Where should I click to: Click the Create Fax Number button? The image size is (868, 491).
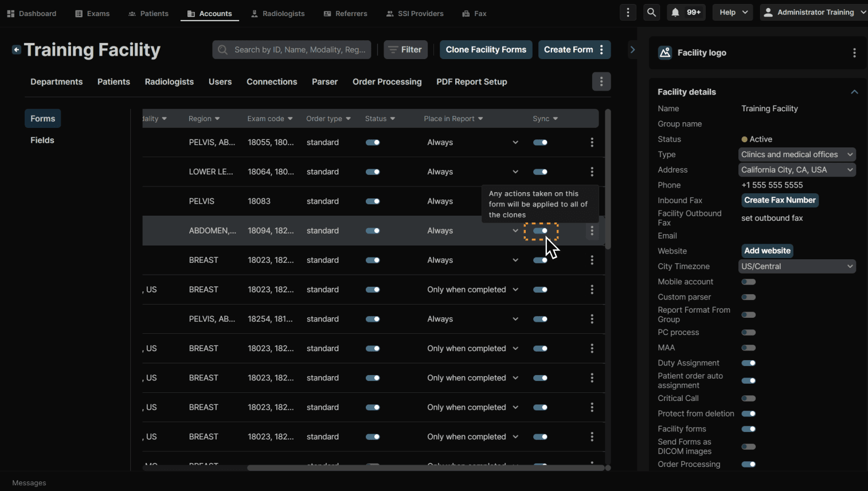(780, 200)
